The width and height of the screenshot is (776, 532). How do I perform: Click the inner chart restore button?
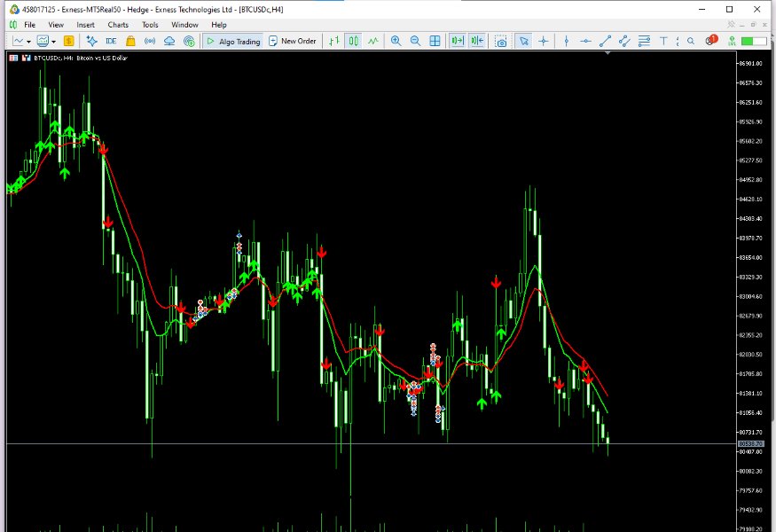pos(753,24)
